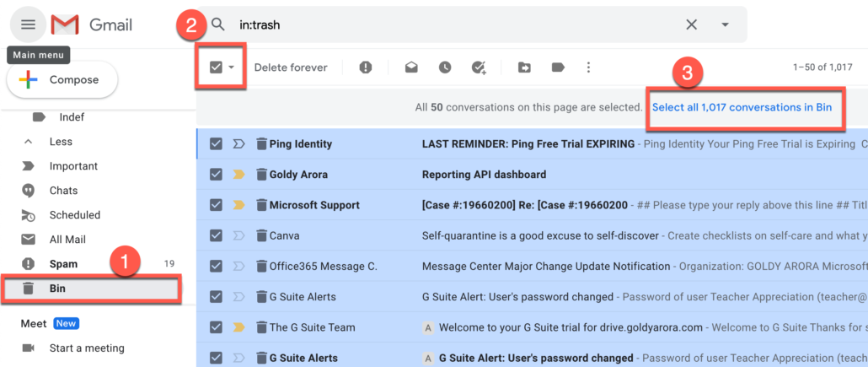Click the Bin trash can icon in sidebar
The image size is (868, 367).
coord(29,289)
